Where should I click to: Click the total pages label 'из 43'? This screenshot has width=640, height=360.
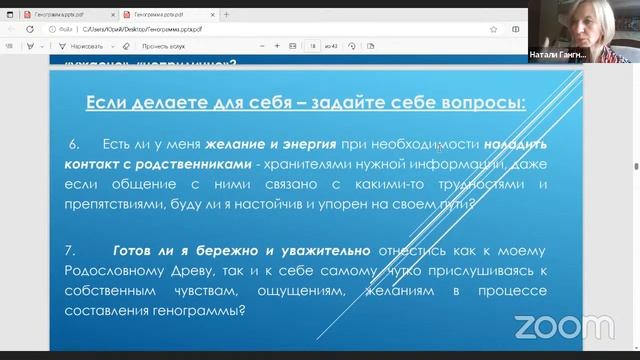click(x=331, y=47)
